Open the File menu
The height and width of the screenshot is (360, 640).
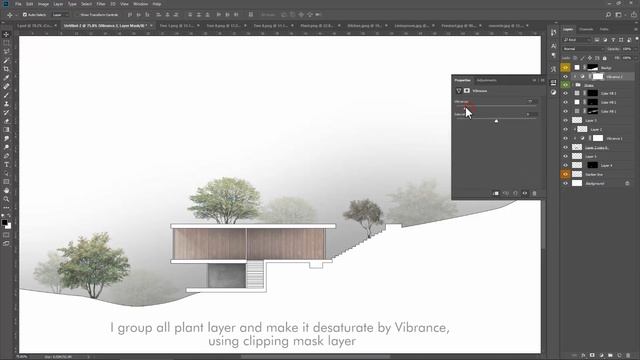point(18,4)
